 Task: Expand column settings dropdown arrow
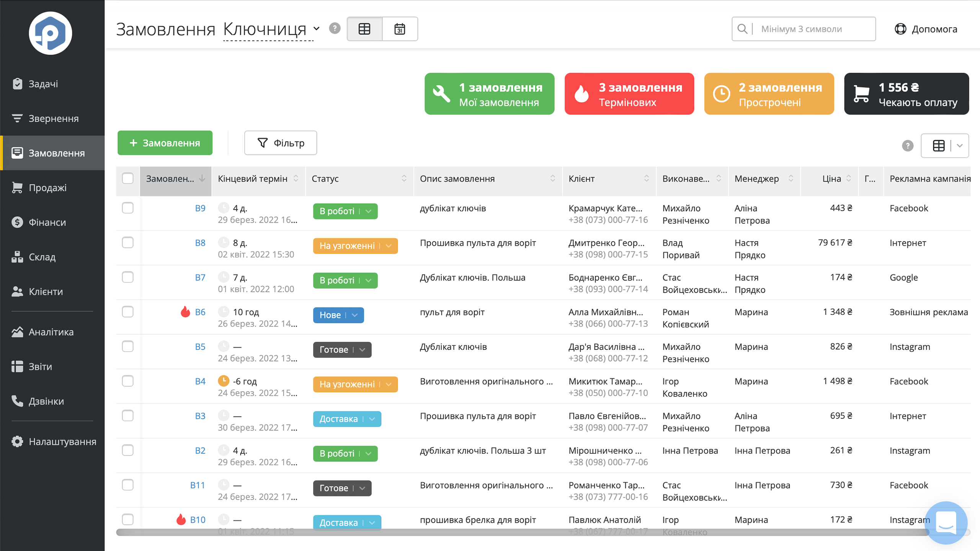coord(960,145)
